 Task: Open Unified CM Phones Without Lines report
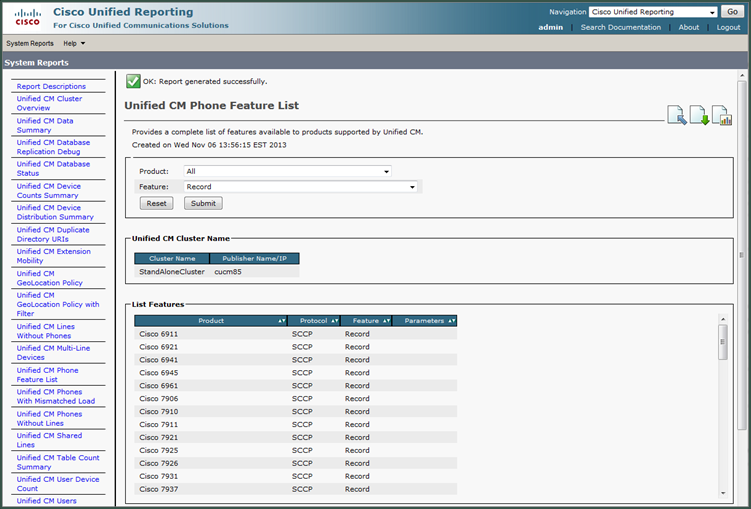click(49, 418)
